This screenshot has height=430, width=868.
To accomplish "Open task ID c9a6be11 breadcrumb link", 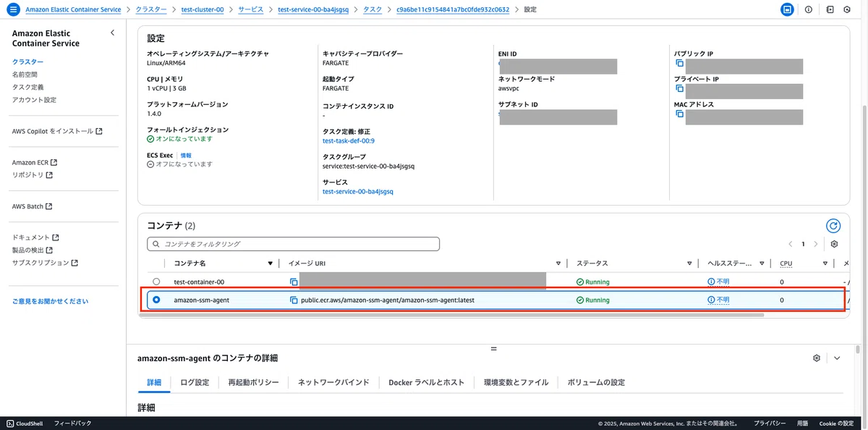I will 453,9.
